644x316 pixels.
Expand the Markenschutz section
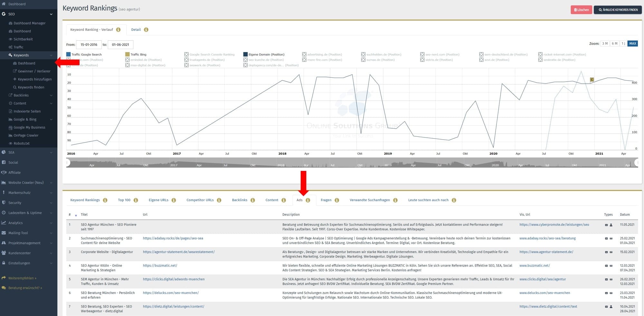tap(51, 193)
